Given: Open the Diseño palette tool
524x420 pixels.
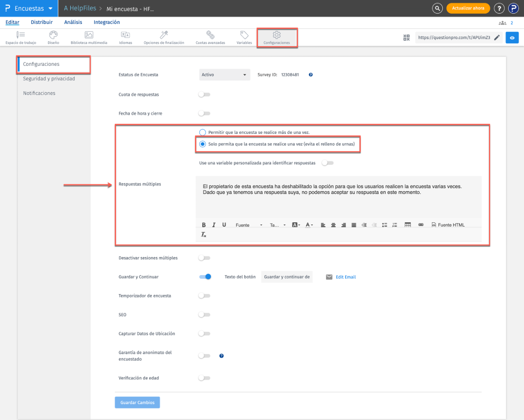Looking at the screenshot, I should pyautogui.click(x=53, y=38).
